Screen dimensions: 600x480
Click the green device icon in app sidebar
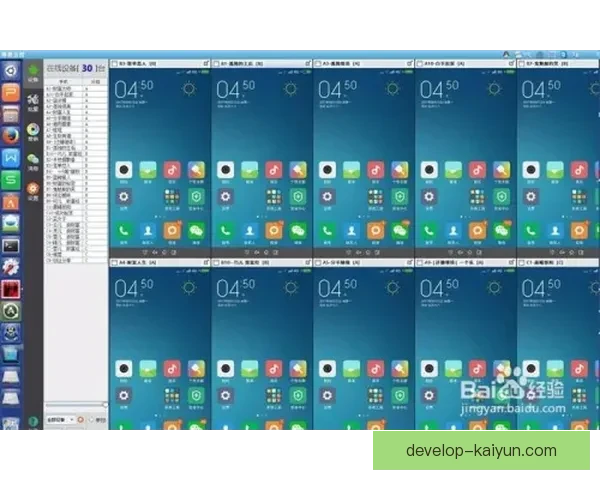(x=33, y=71)
